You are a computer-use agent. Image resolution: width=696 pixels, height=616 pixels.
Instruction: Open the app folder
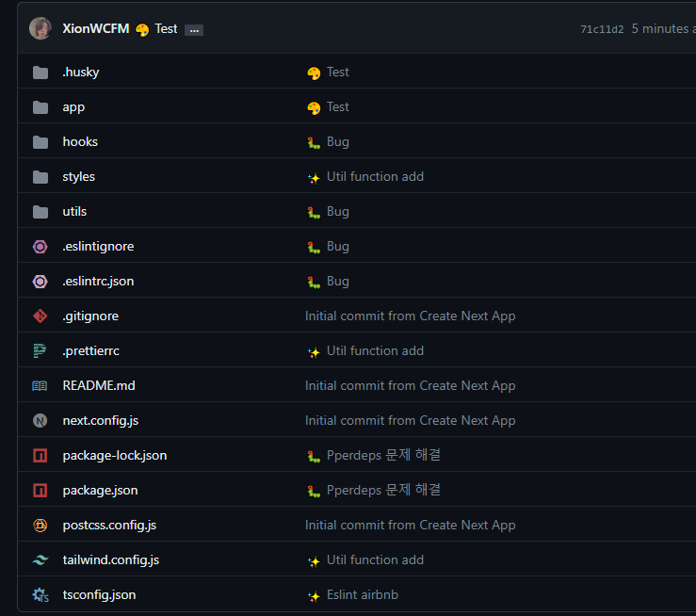[73, 107]
